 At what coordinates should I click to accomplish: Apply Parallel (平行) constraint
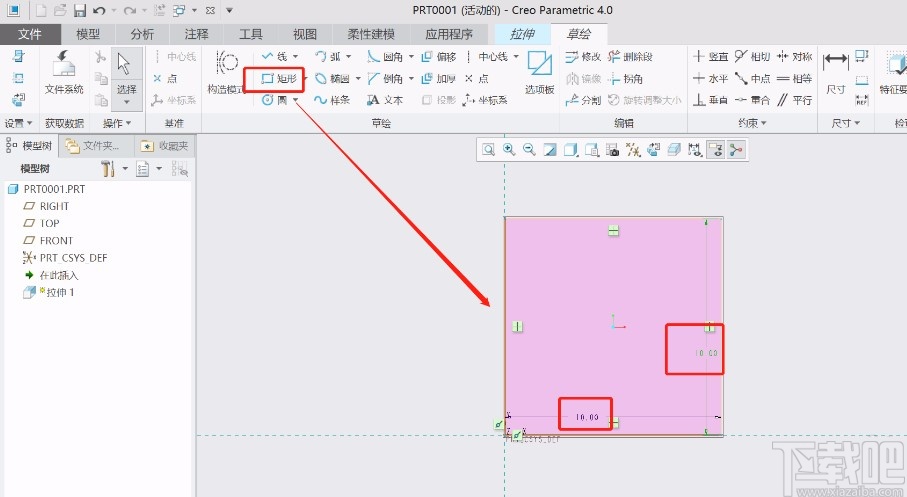pyautogui.click(x=795, y=100)
